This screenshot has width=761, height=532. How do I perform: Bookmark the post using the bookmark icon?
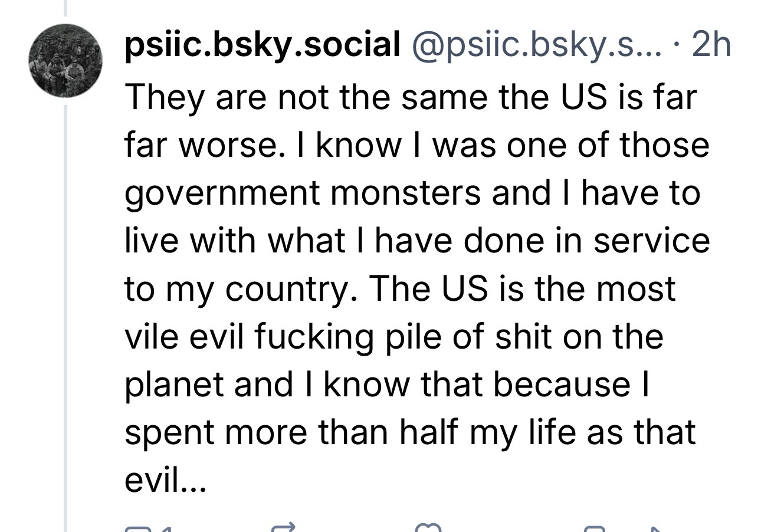595,527
